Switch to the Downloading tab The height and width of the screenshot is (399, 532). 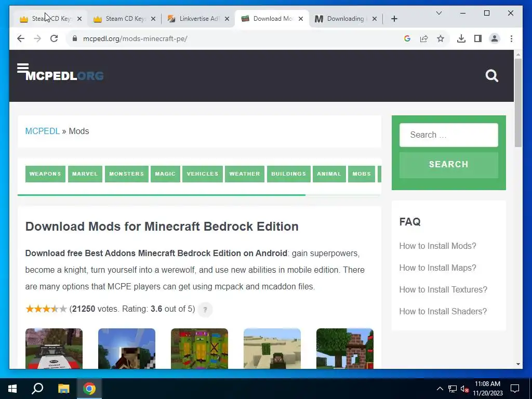pyautogui.click(x=346, y=19)
